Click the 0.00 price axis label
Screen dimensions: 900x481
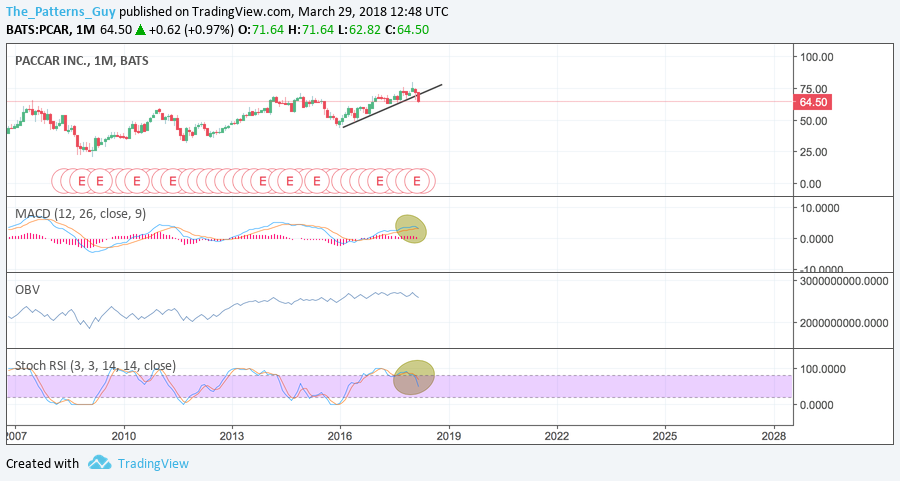click(810, 184)
